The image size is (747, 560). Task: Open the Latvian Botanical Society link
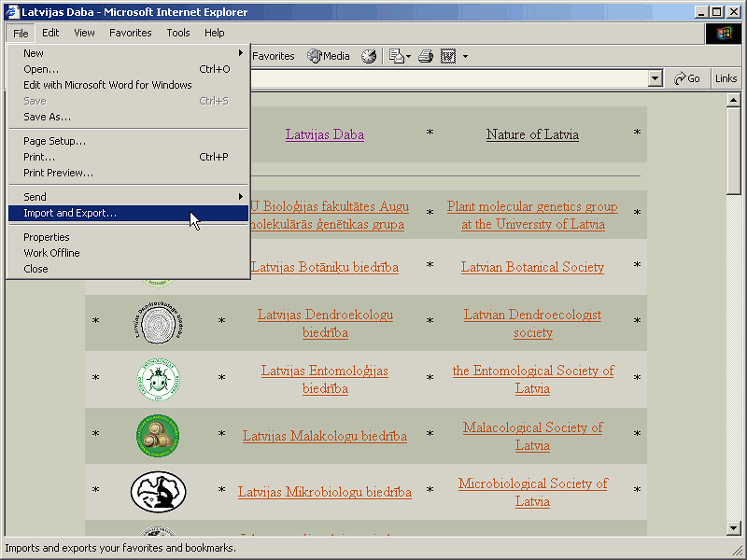pyautogui.click(x=532, y=267)
